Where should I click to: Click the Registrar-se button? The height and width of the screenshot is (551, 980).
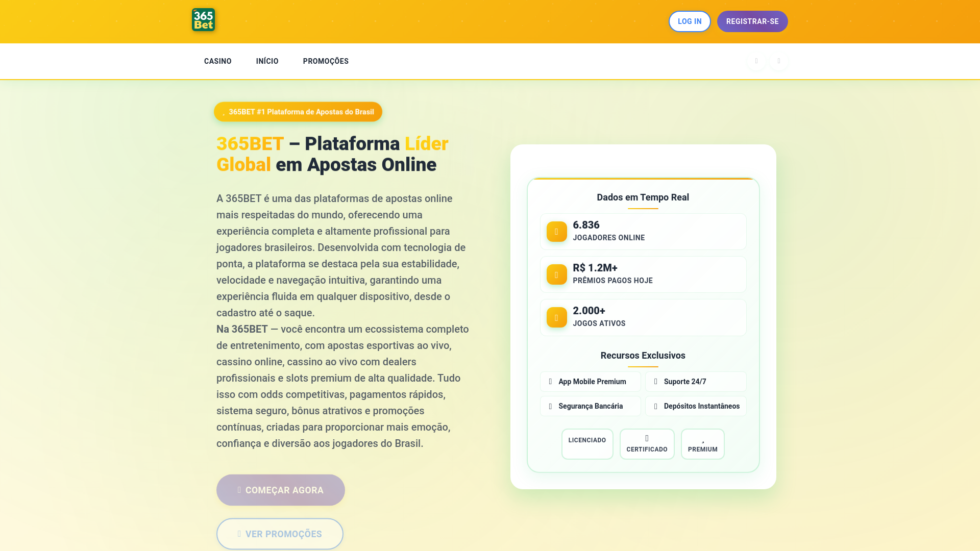(752, 21)
